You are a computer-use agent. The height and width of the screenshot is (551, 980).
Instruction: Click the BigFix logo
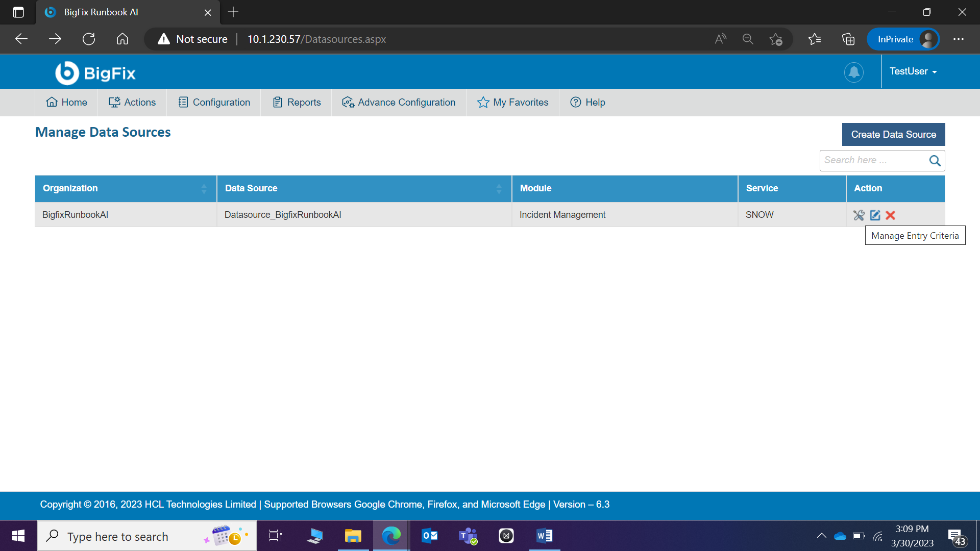pyautogui.click(x=95, y=73)
